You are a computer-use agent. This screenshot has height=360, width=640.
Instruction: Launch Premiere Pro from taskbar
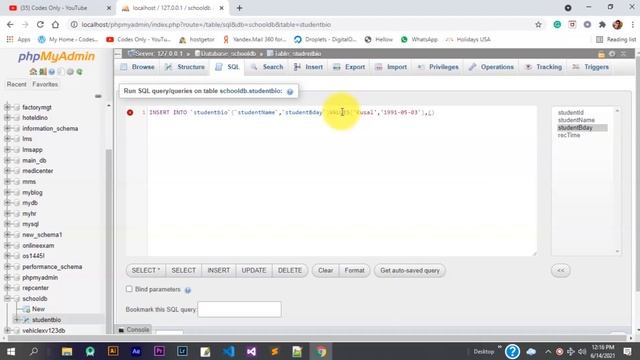159,351
